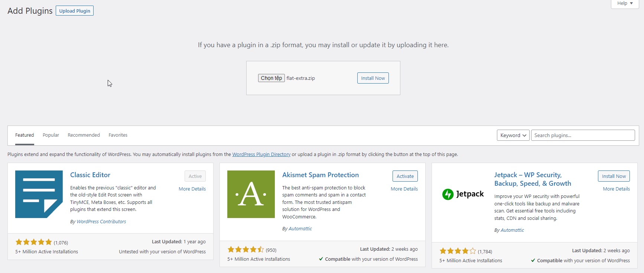Click the Akismet plugin logo
Viewport: 644px width, 273px height.
(251, 194)
